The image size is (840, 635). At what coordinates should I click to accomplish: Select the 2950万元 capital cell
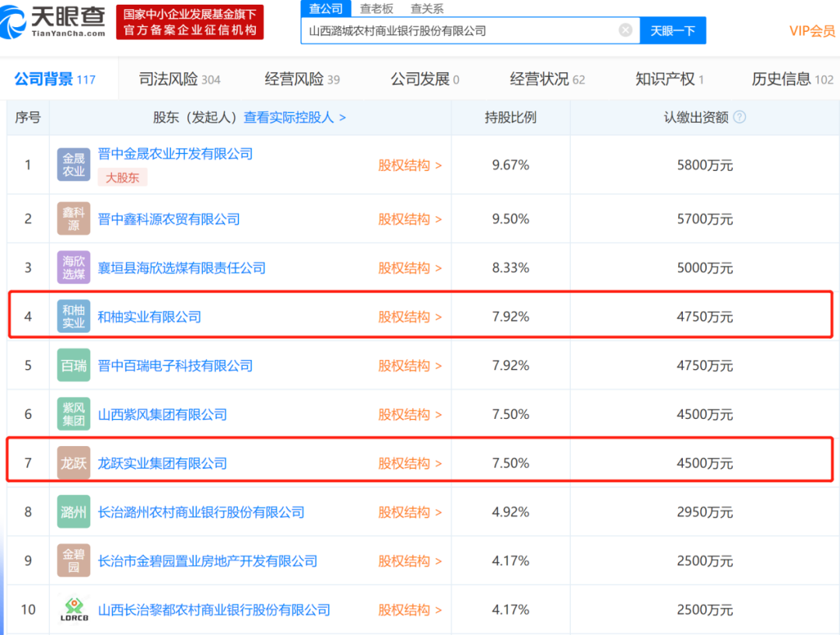705,512
